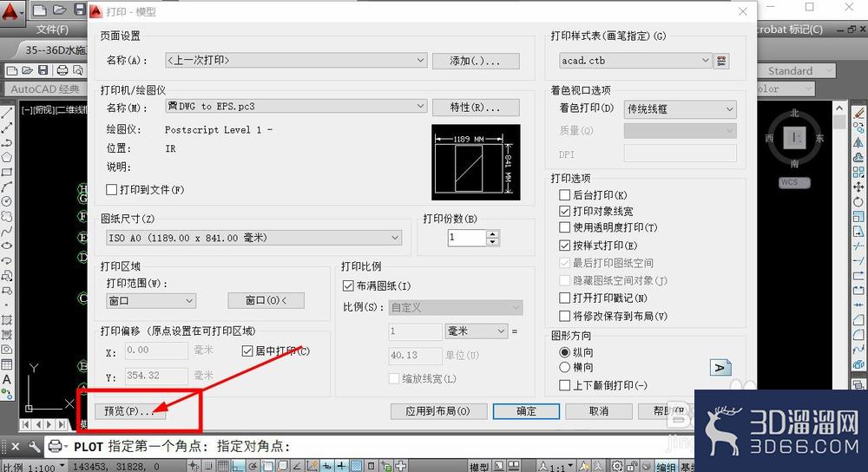Toggle ortho mode in status bar
The image size is (868, 472).
pos(237,466)
